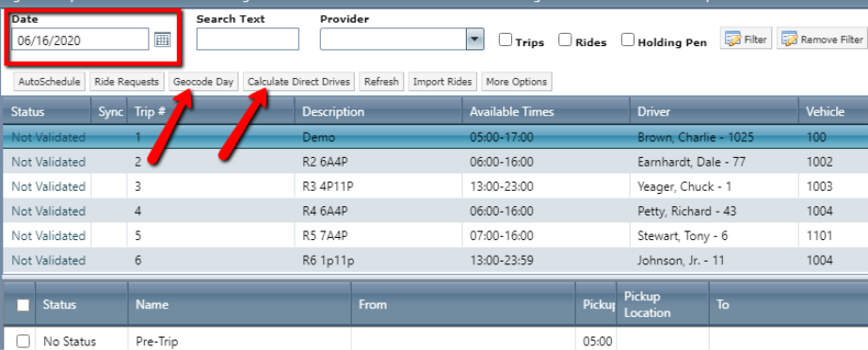Click driver Earnhardt, Dale - 77
Screen dimensions: 868x350
(691, 162)
